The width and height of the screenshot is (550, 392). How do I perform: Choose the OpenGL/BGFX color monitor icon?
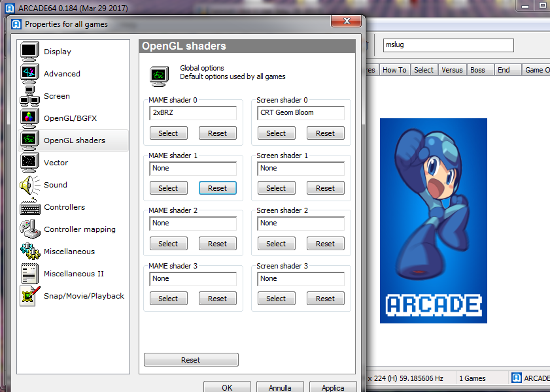click(29, 118)
